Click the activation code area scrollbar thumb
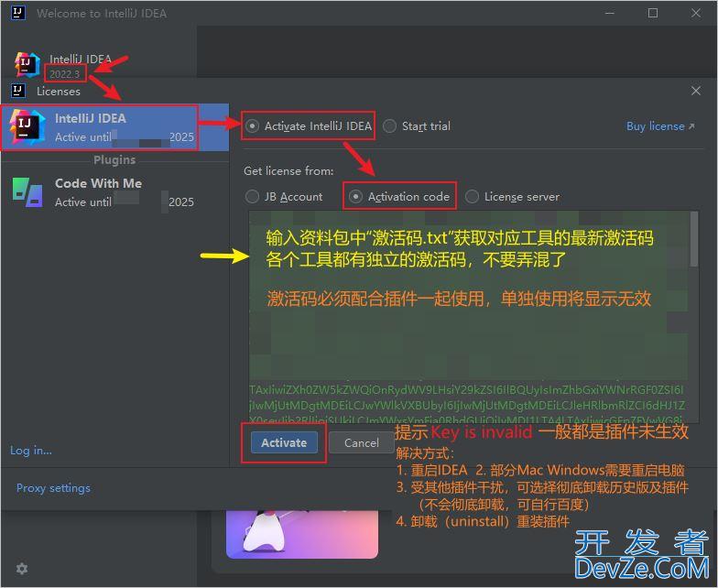The width and height of the screenshot is (718, 588). pos(694,239)
